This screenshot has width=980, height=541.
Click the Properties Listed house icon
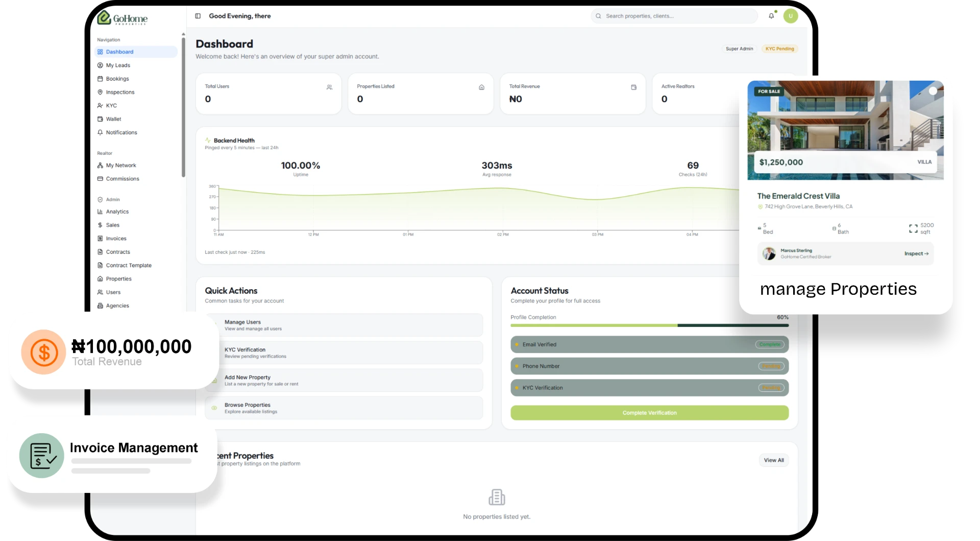click(x=481, y=87)
